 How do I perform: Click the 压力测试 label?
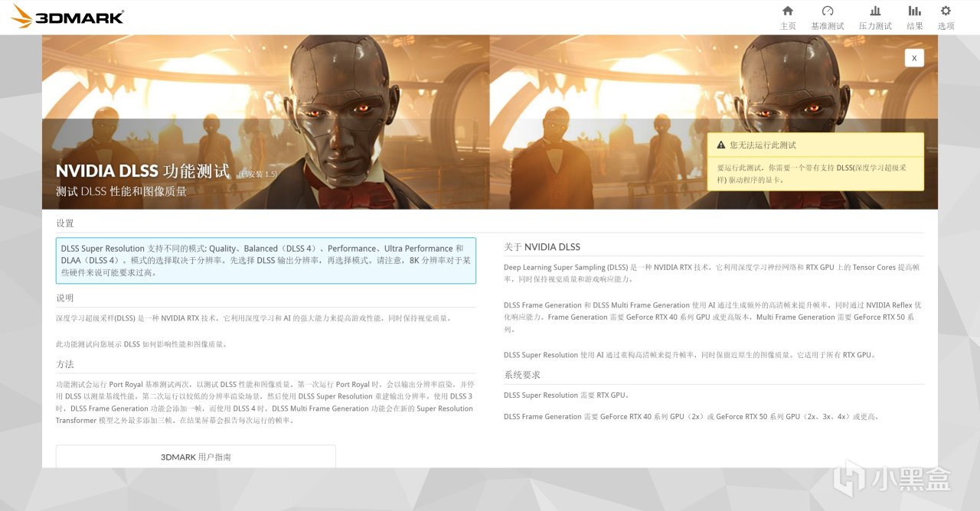click(x=875, y=26)
